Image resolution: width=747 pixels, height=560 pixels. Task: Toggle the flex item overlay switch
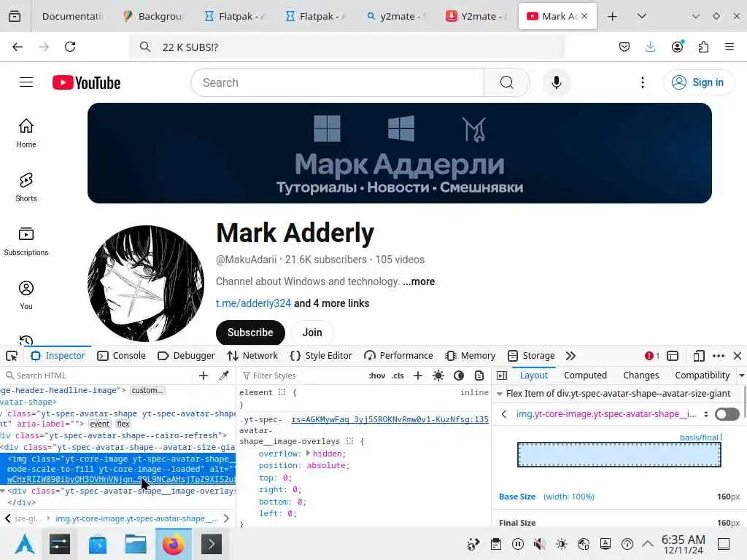click(x=727, y=414)
